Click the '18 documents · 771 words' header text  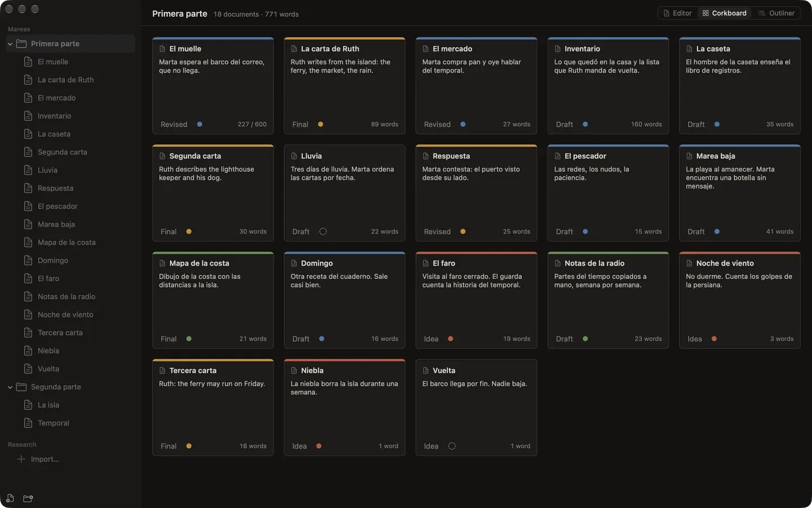pos(256,14)
